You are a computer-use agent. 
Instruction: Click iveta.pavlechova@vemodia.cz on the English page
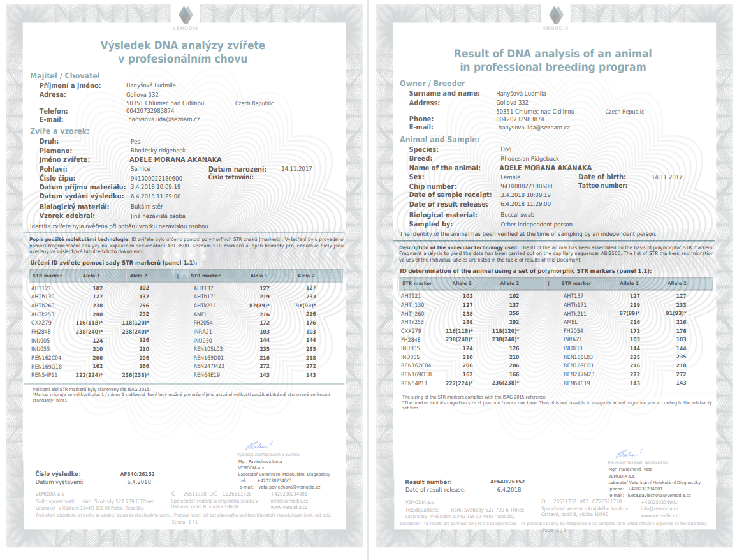click(659, 495)
